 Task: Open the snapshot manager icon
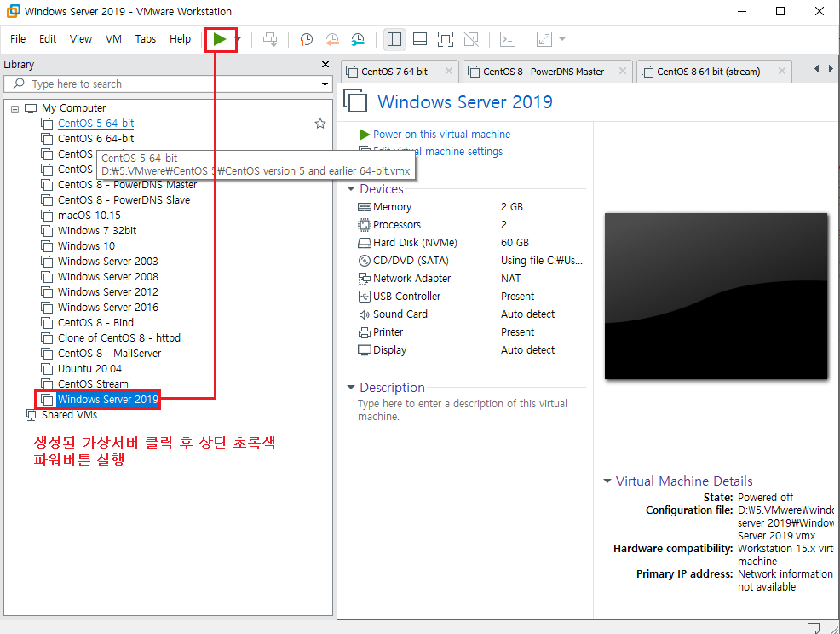point(358,39)
